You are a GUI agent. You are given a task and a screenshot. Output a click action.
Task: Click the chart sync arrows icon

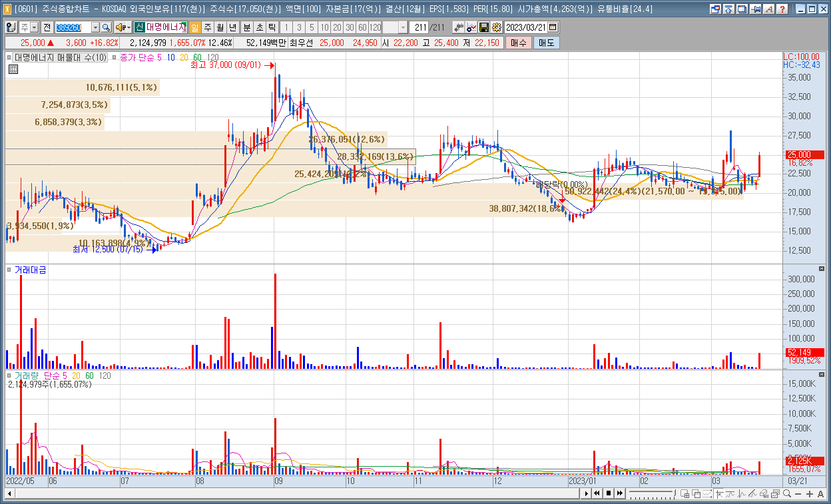click(x=459, y=27)
